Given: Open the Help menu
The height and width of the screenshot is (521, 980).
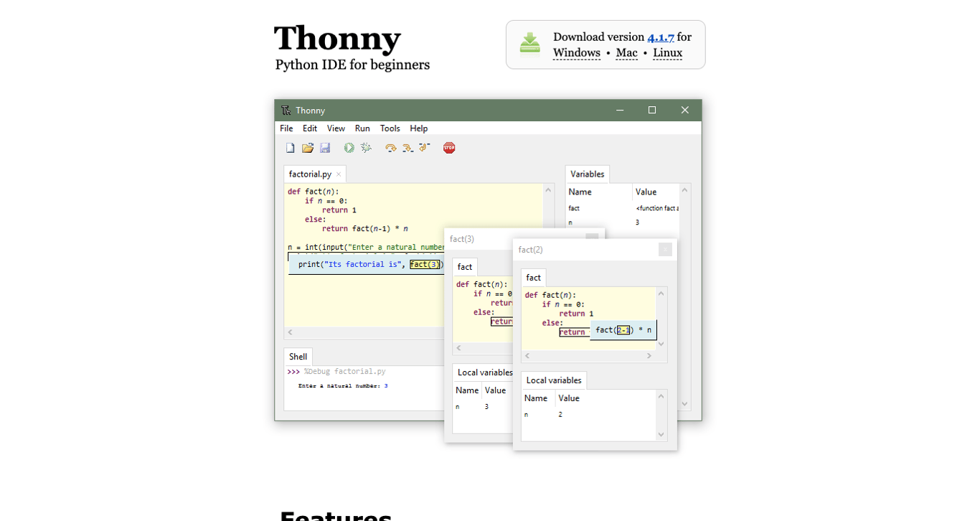Looking at the screenshot, I should pos(419,128).
